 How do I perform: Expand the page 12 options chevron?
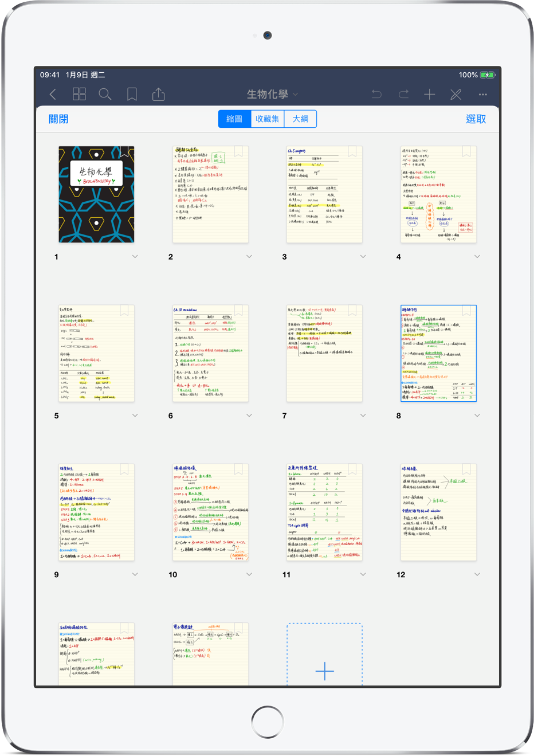pyautogui.click(x=477, y=574)
